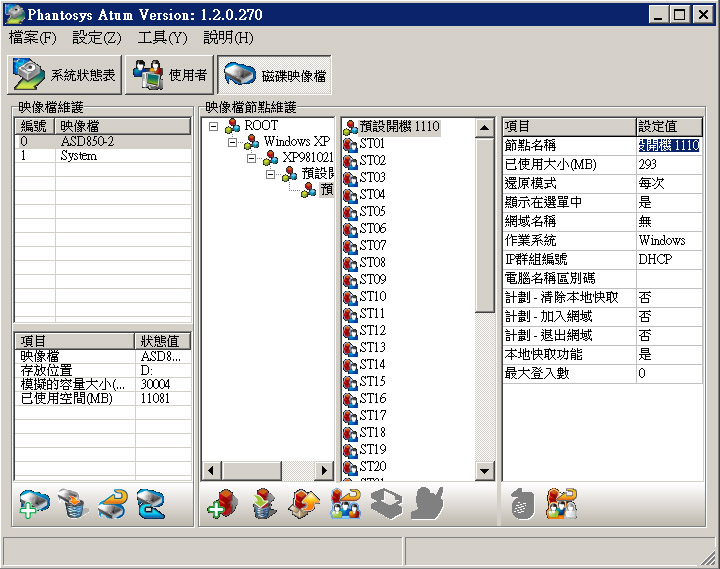Collapse the ROOT tree node

[x=213, y=126]
